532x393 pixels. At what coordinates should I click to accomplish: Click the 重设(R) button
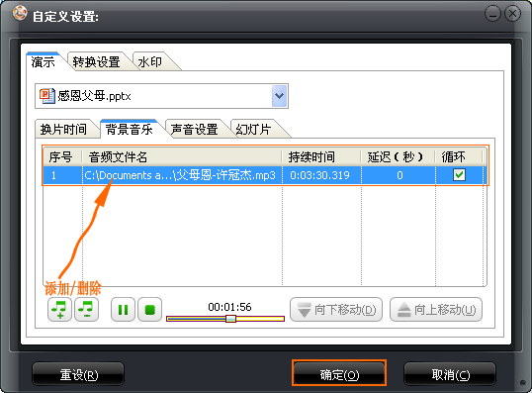(78, 374)
